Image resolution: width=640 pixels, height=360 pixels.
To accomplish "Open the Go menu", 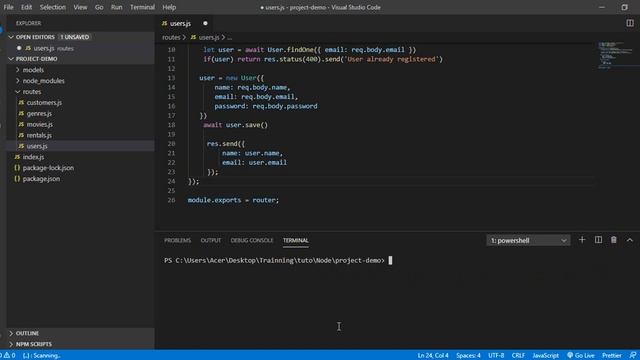I will point(99,7).
